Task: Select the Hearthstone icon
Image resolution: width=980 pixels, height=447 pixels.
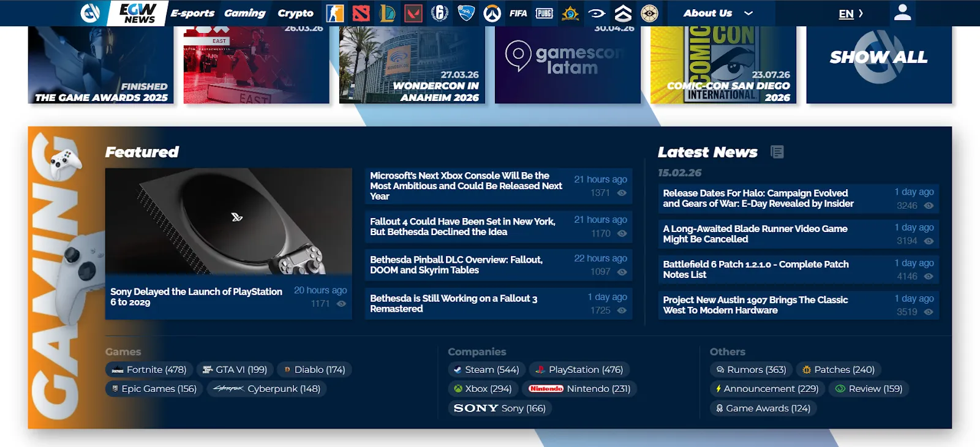Action: pos(570,13)
